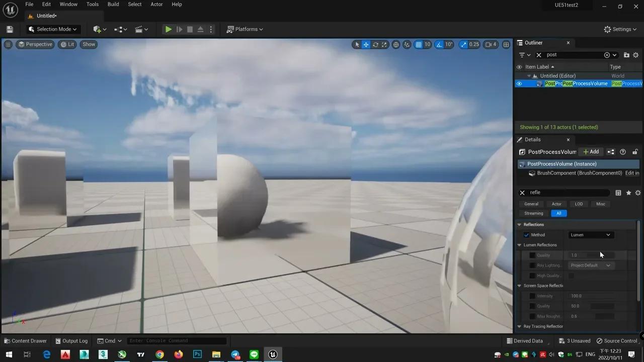This screenshot has width=644, height=362.
Task: Uncheck the Method checkbox in Reflections
Action: [x=526, y=235]
